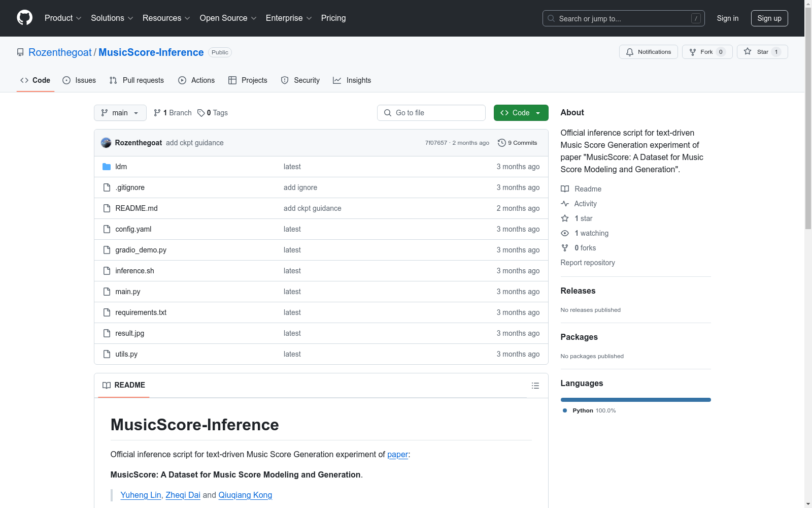Open the README.md file
This screenshot has width=812, height=508.
pos(137,208)
